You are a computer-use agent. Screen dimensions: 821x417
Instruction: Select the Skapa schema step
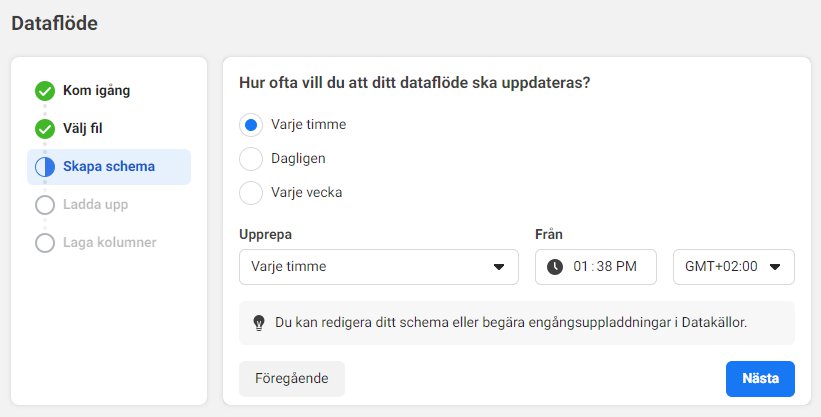[x=109, y=167]
